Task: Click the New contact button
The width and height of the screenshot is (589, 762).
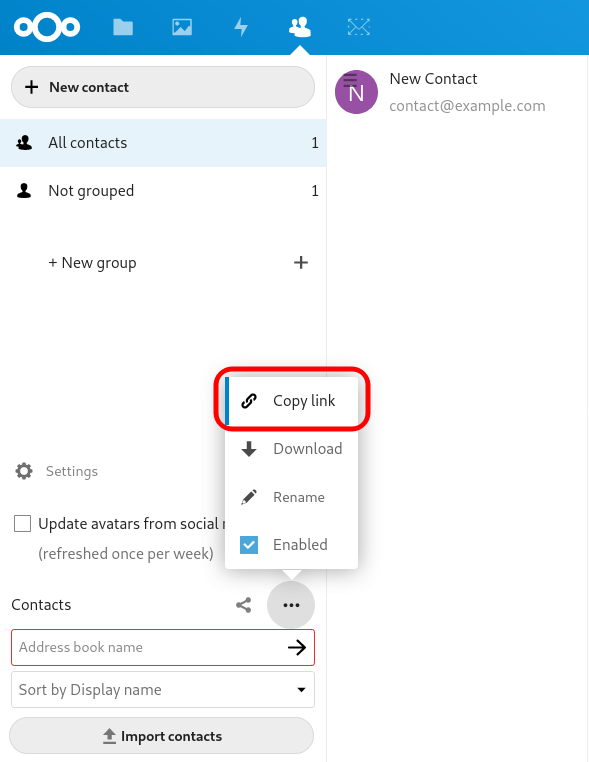Action: coord(163,87)
